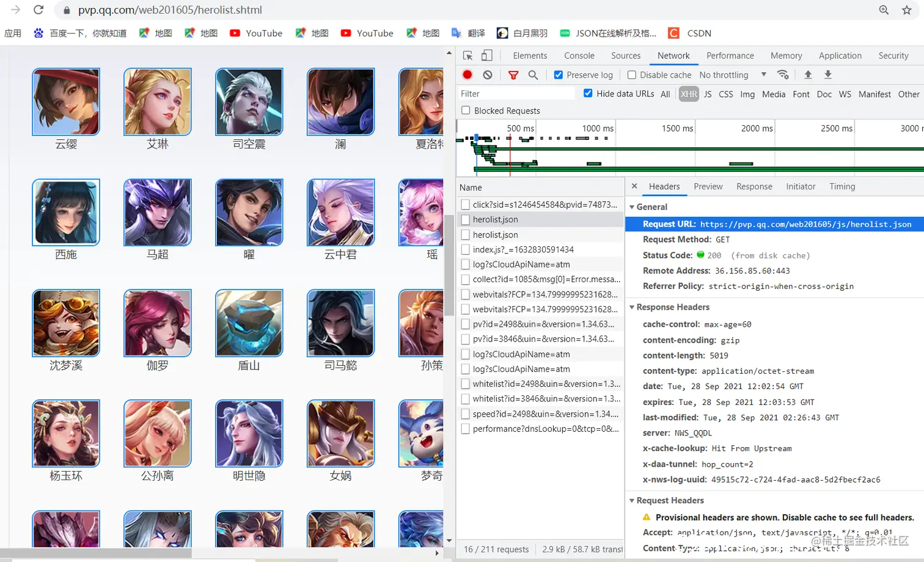Toggle the Hide data URLs checkbox

(x=588, y=93)
